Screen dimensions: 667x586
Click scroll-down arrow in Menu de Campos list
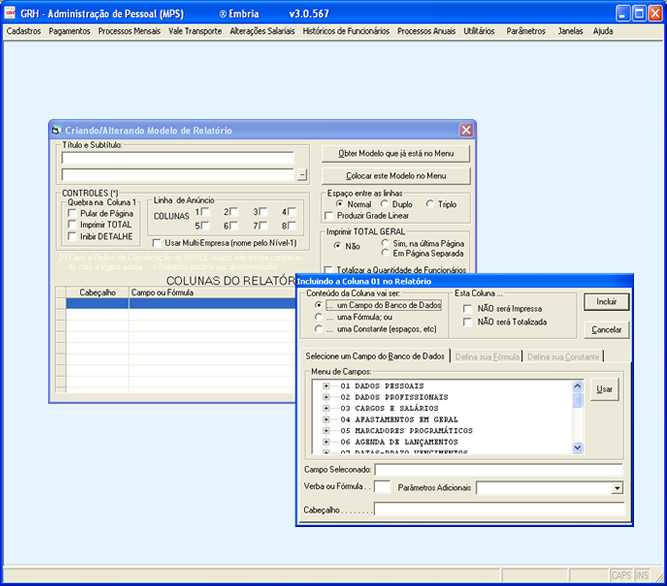point(577,447)
